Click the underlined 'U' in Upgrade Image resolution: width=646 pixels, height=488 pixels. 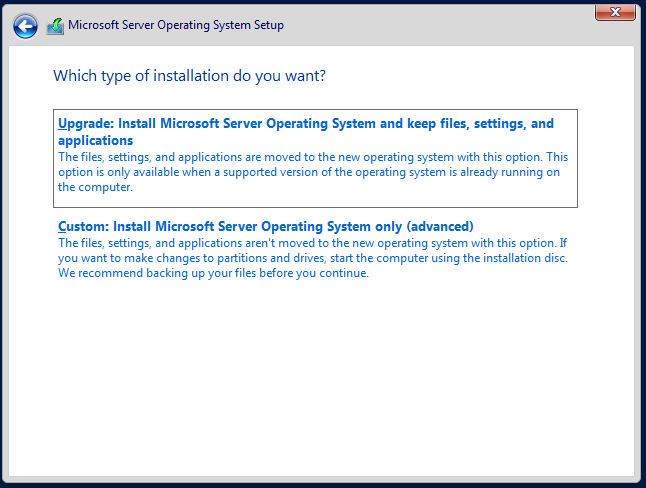tap(63, 123)
